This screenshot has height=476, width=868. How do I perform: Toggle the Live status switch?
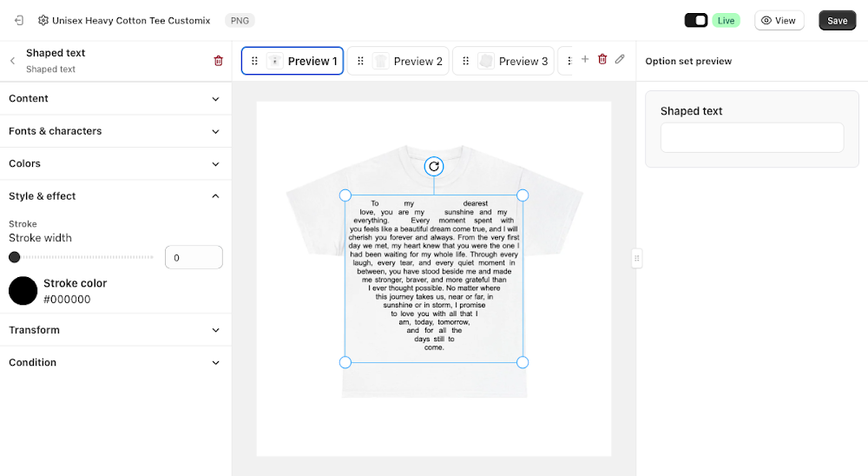pyautogui.click(x=696, y=21)
